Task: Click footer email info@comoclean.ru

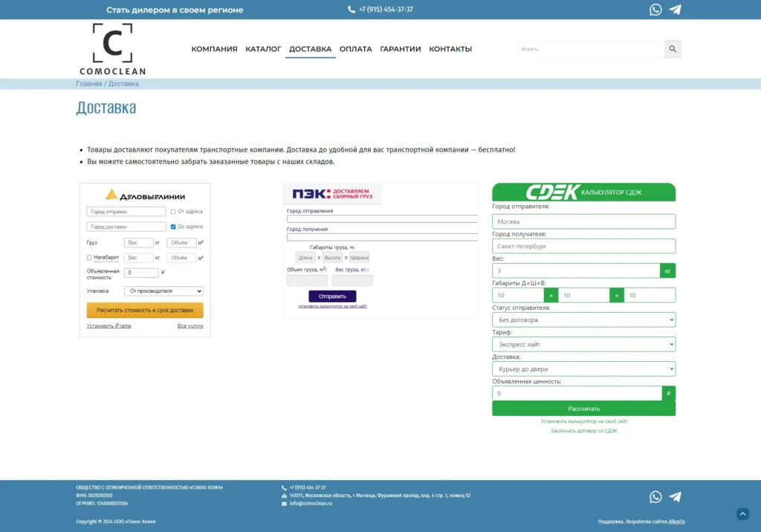Action: click(311, 503)
